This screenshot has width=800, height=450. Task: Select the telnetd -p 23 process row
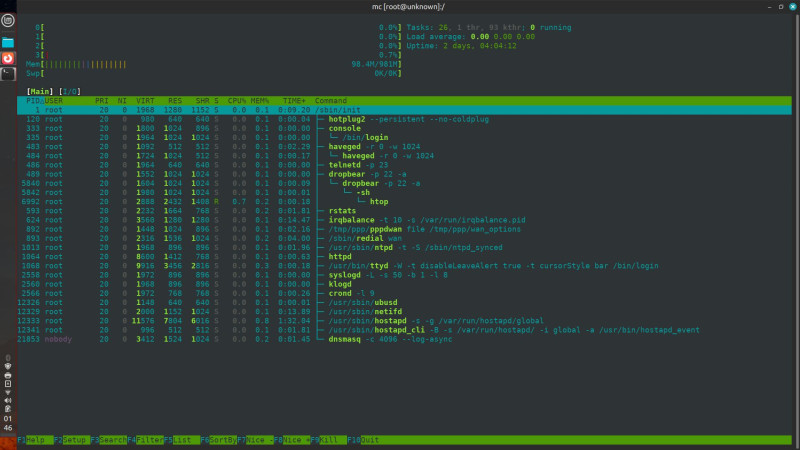pos(404,165)
